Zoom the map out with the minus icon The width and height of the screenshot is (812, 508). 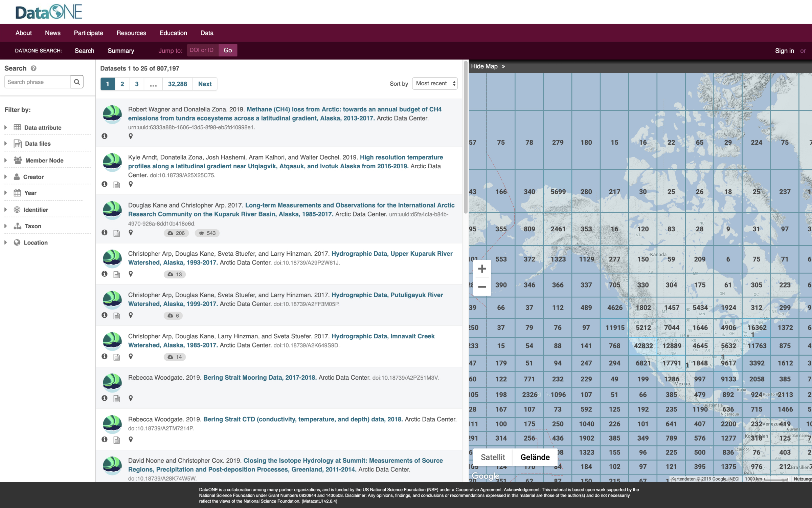[x=482, y=287]
